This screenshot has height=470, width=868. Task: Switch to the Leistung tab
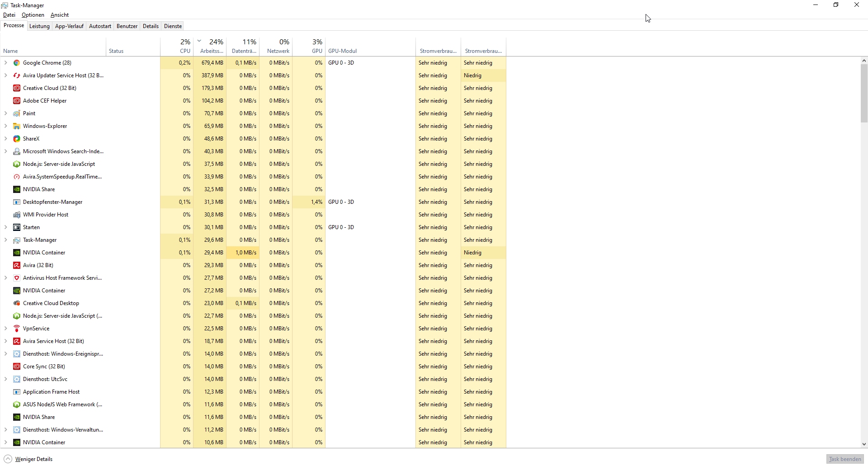(x=39, y=26)
